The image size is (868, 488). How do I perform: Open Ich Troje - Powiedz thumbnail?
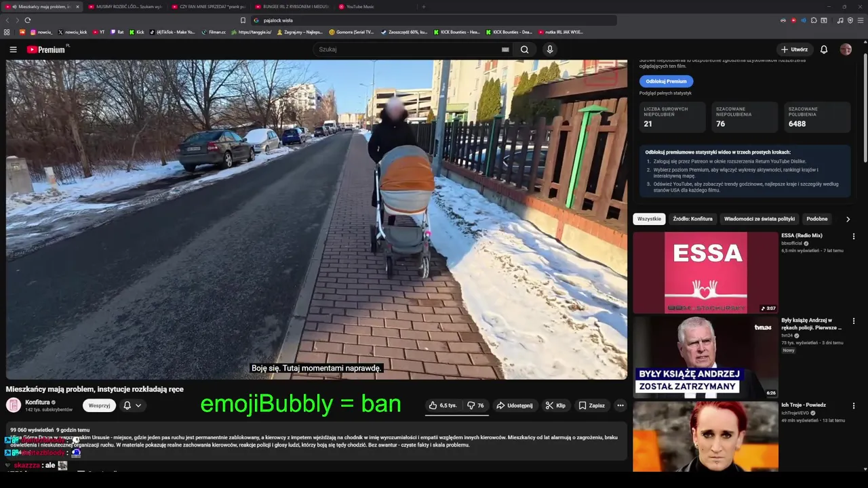[x=705, y=436]
